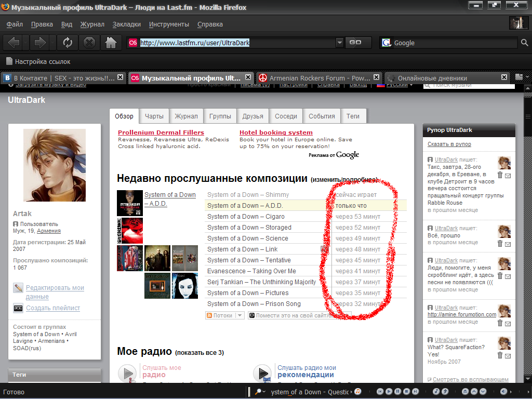Open the 'Hotel booking system' ad link

pos(276,132)
